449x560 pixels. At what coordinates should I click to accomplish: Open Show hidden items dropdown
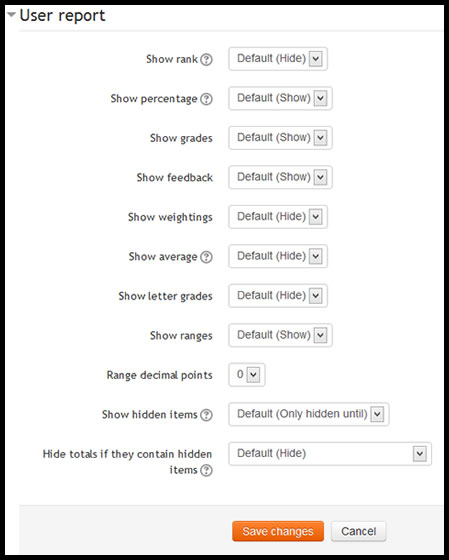(309, 414)
